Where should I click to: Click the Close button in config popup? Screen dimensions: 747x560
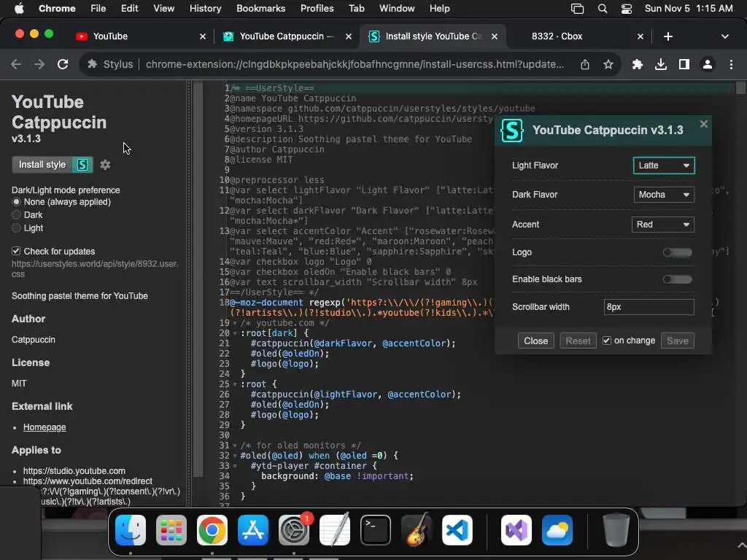(536, 341)
